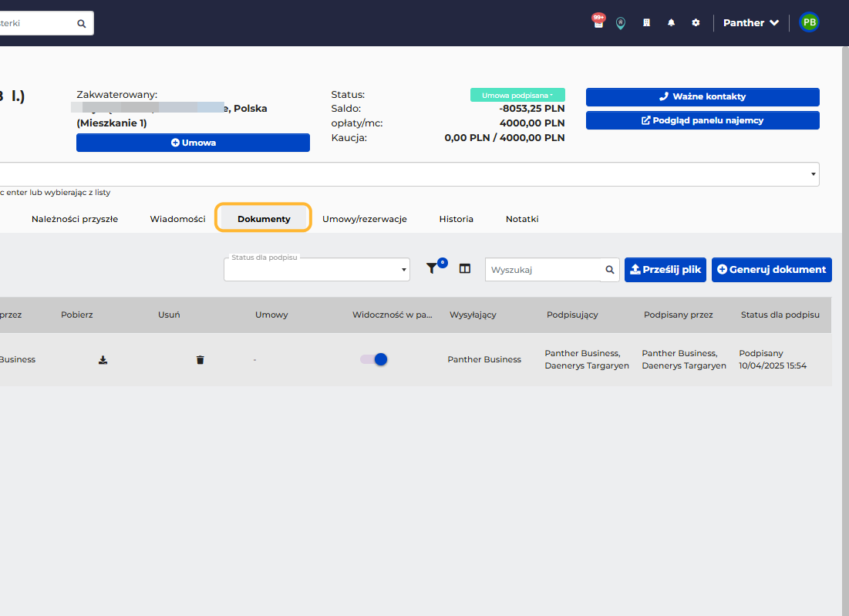The height and width of the screenshot is (616, 849).
Task: Click the Podpisujący column header
Action: coord(572,315)
